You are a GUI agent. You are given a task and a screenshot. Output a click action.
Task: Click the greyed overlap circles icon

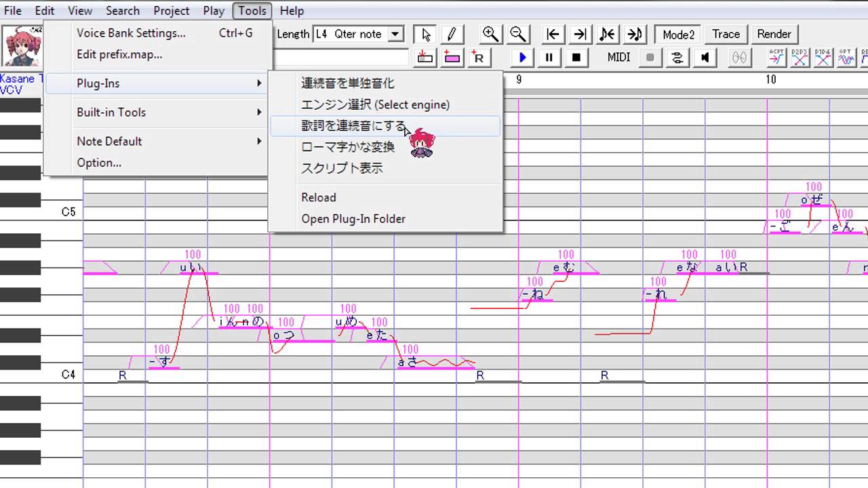click(739, 57)
